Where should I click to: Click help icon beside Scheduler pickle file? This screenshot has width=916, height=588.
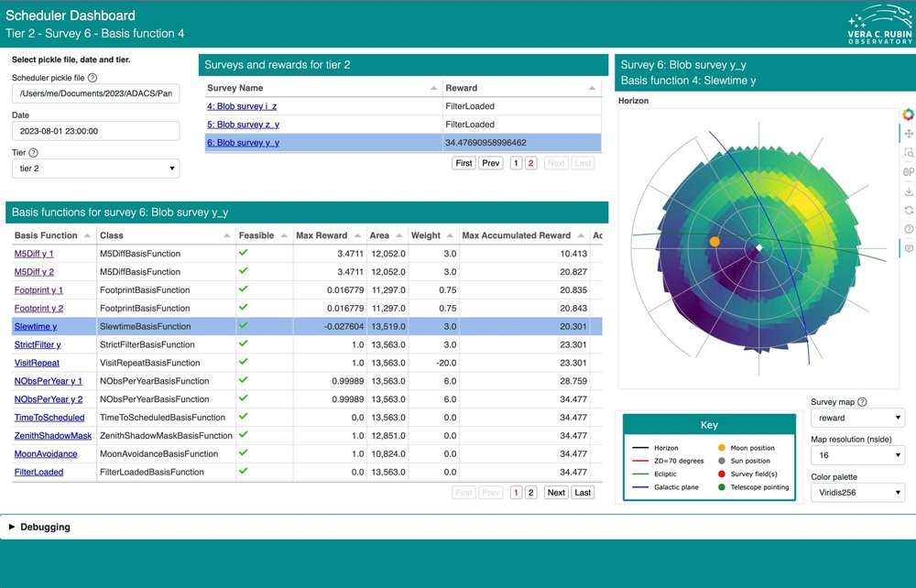point(93,79)
